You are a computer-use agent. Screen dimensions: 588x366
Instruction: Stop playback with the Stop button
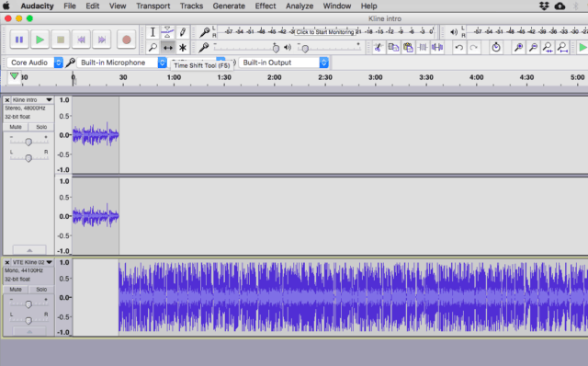pyautogui.click(x=61, y=40)
